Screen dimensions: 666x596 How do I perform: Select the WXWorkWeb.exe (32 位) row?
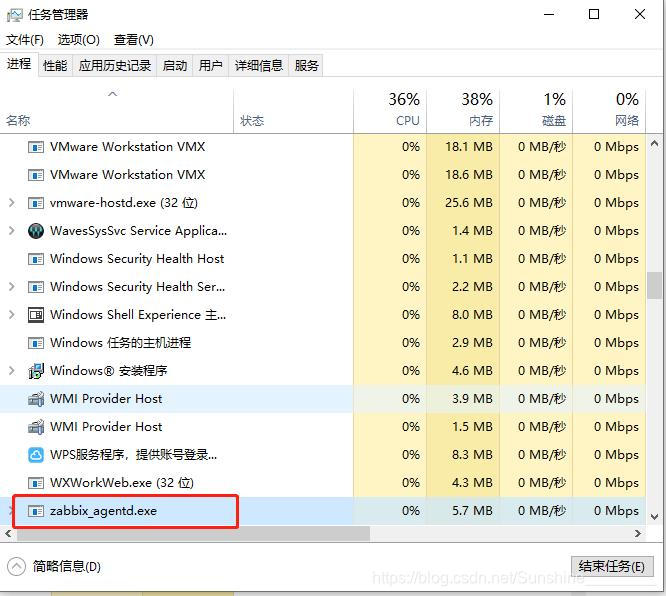323,483
